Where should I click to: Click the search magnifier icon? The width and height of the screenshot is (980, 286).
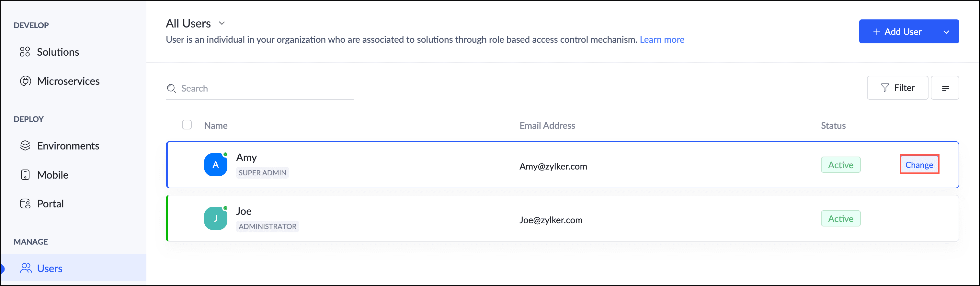171,88
